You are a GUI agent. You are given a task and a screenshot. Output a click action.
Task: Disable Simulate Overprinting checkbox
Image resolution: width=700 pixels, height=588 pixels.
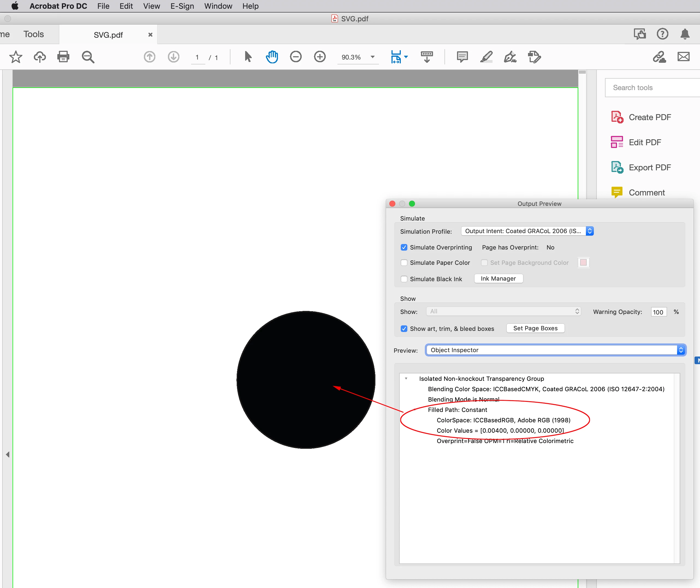tap(404, 247)
